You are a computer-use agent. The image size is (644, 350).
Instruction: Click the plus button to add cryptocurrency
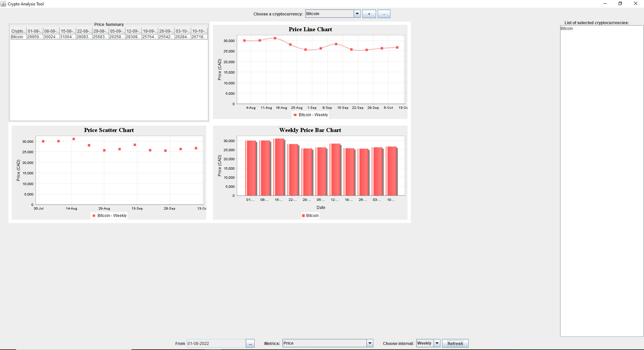click(x=369, y=14)
